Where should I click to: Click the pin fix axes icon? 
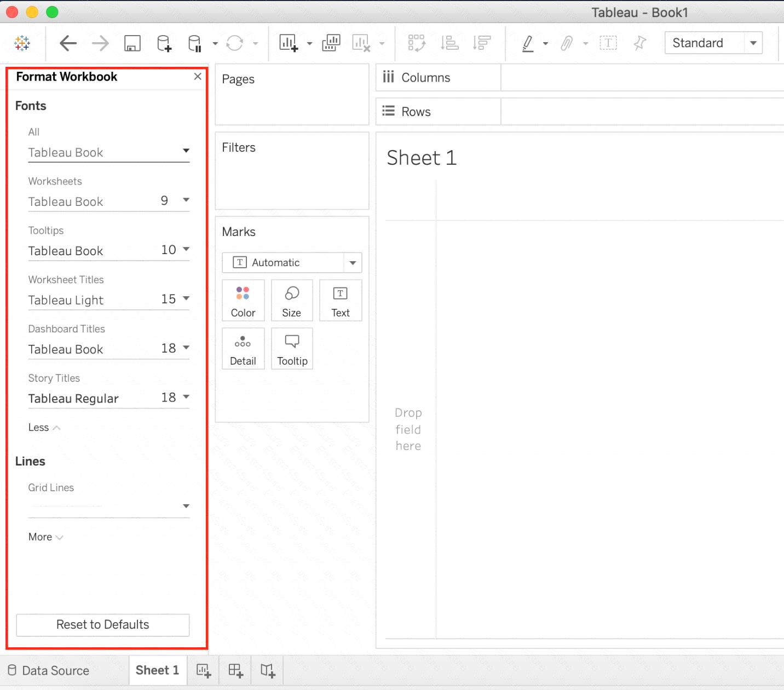click(x=639, y=43)
